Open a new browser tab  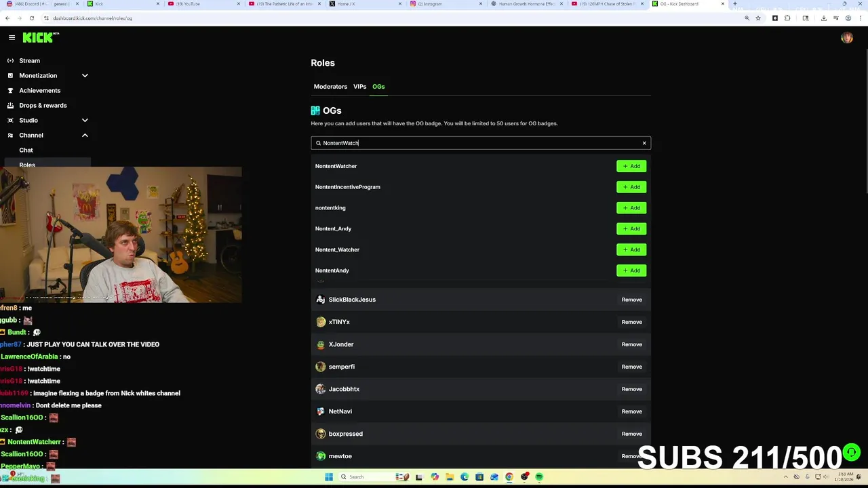click(x=735, y=4)
